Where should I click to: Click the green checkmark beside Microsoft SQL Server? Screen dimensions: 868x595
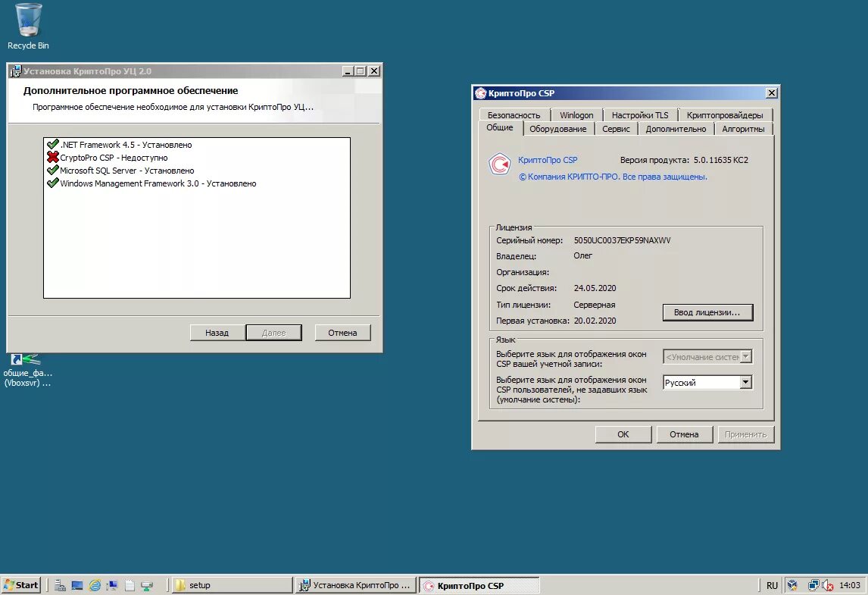coord(52,170)
